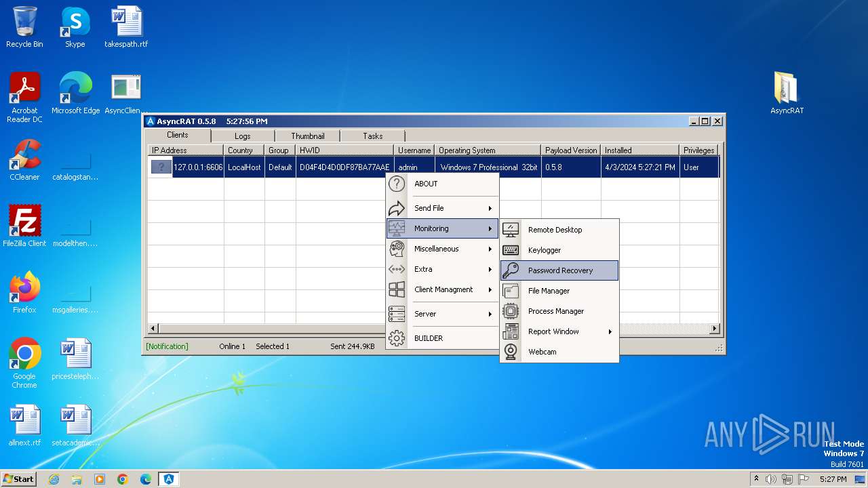Click the Server rack icon
Screen dimensions: 868x488
click(397, 314)
